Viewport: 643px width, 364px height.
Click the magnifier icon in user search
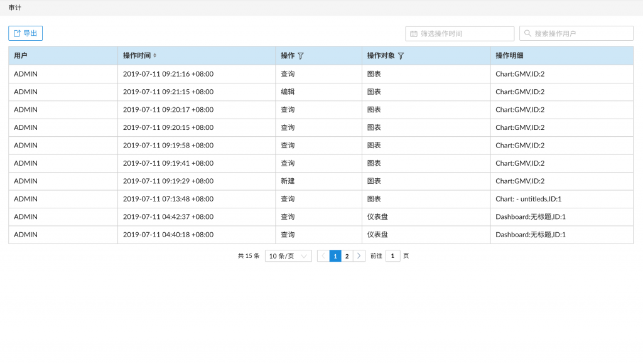click(x=527, y=34)
